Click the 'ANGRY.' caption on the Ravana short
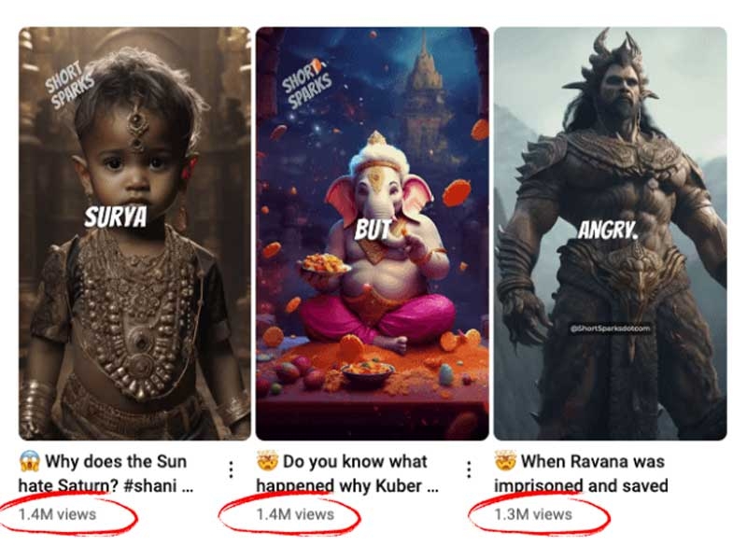The image size is (747, 560). [x=608, y=231]
